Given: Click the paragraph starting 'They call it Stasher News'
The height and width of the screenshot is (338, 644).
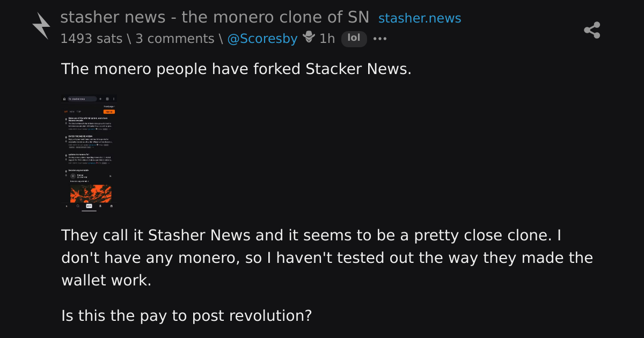Looking at the screenshot, I should coord(327,258).
